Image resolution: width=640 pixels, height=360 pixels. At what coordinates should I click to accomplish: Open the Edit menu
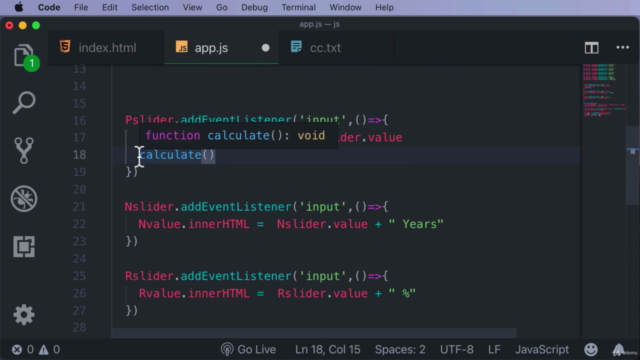coord(110,7)
